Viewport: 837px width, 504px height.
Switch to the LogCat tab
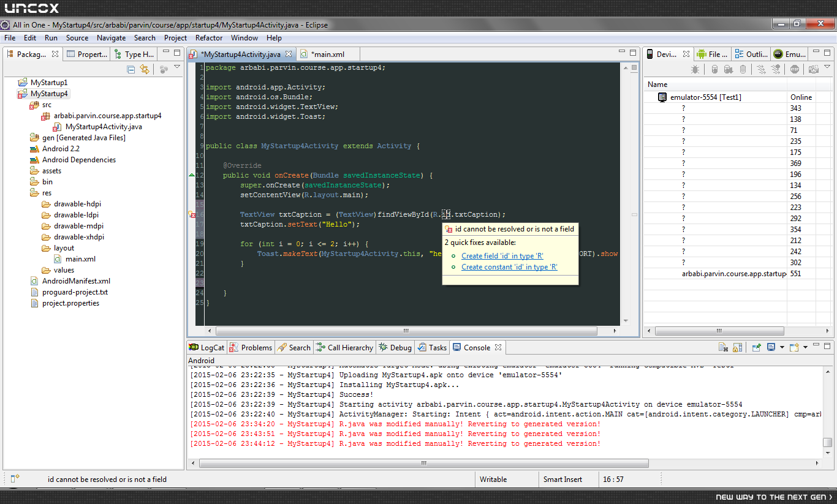(x=206, y=347)
